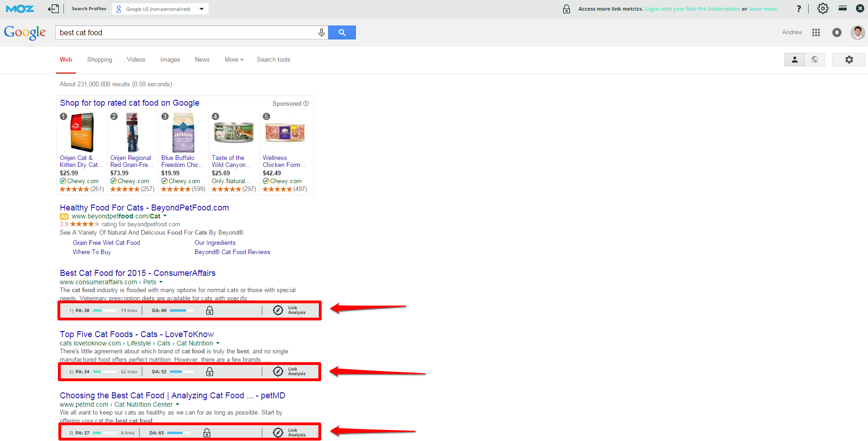Open Beyond Cat Food Reviews sitelink
The height and width of the screenshot is (441, 868).
pyautogui.click(x=232, y=252)
